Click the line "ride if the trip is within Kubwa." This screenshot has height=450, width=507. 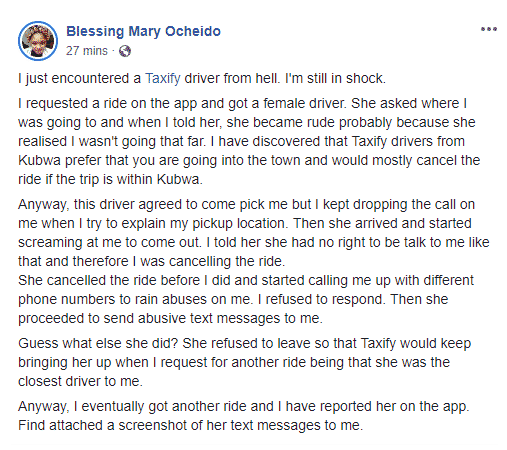click(x=110, y=179)
